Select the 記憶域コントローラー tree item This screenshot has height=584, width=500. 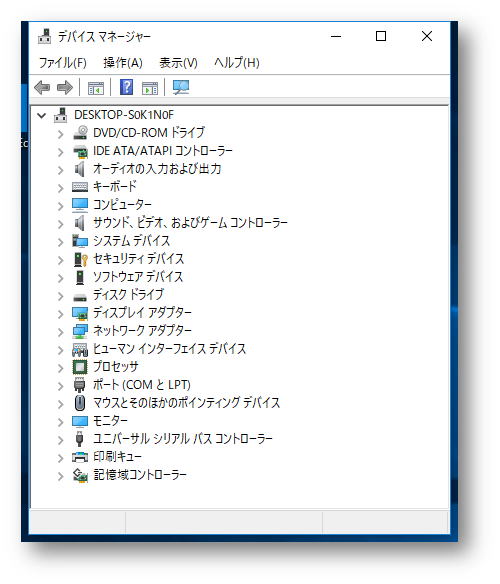(x=140, y=475)
